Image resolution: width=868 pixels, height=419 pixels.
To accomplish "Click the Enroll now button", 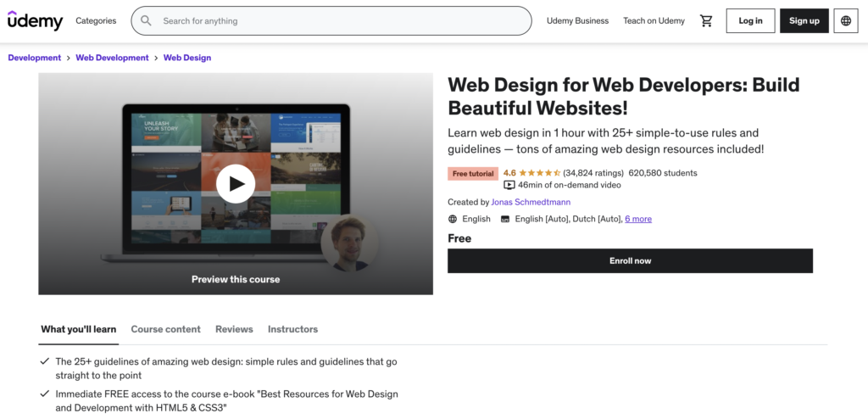I will coord(630,260).
